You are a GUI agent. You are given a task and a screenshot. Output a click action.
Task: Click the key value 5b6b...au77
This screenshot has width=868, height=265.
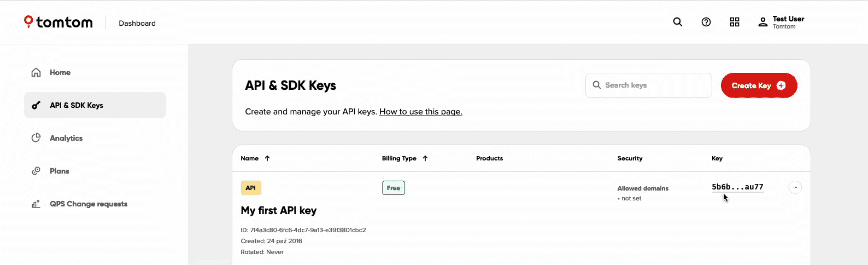[x=737, y=187]
